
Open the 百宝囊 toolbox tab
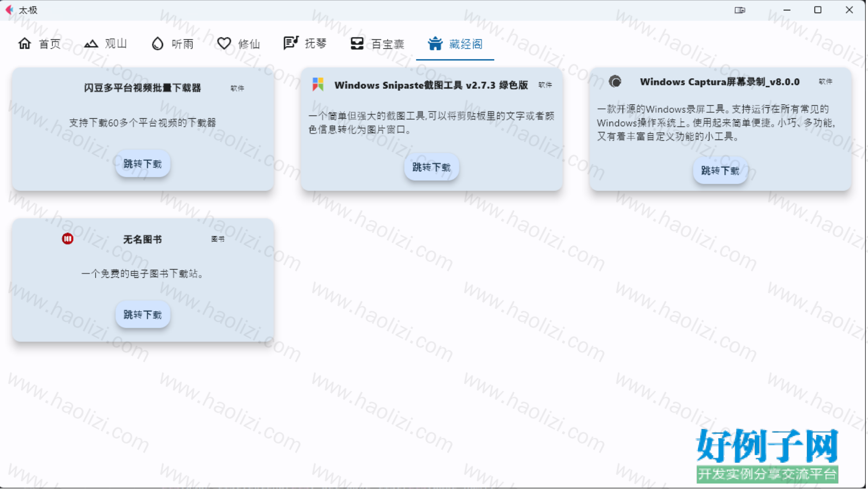[x=377, y=44]
